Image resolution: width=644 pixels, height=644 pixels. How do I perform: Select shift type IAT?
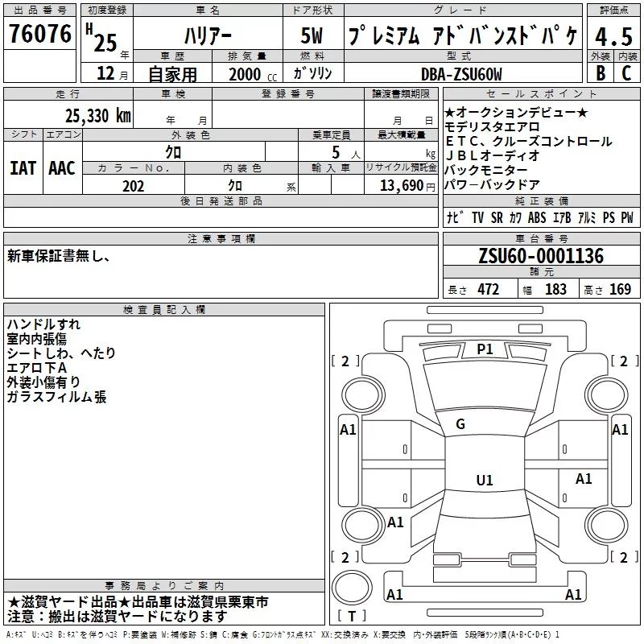click(23, 168)
